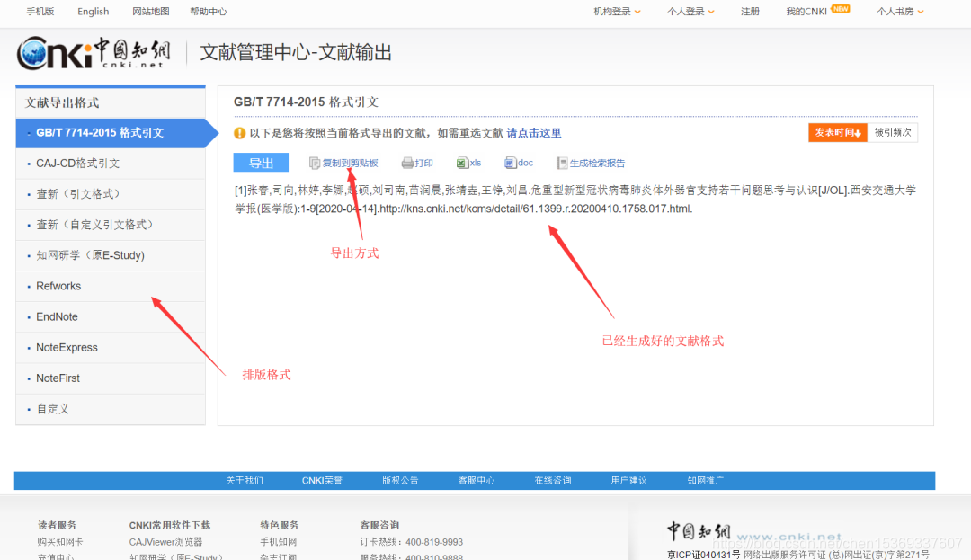
Task: Switch to English version
Action: pyautogui.click(x=93, y=11)
